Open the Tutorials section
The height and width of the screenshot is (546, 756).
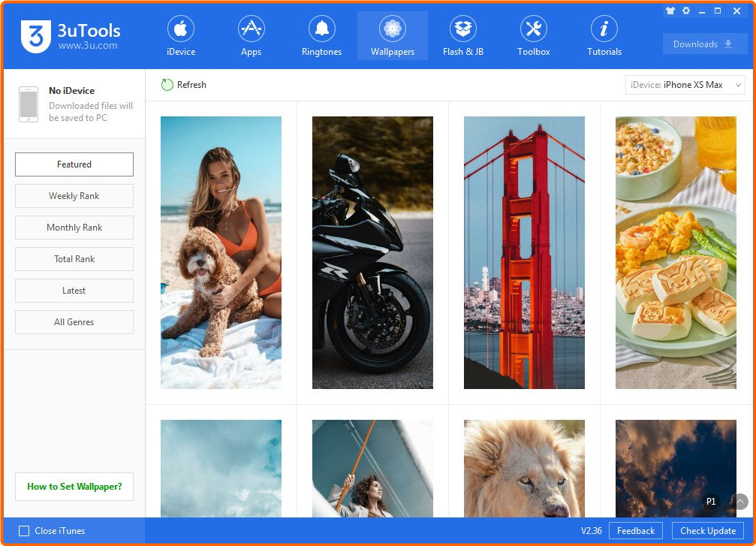tap(604, 36)
